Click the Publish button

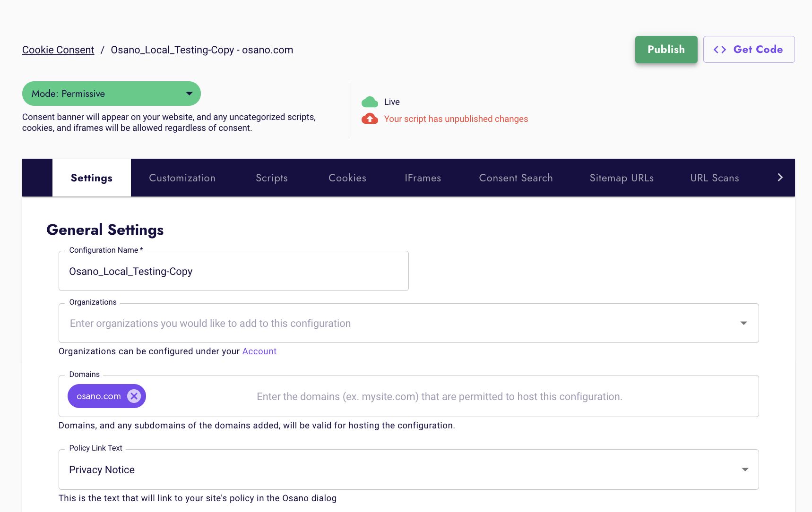[666, 50]
